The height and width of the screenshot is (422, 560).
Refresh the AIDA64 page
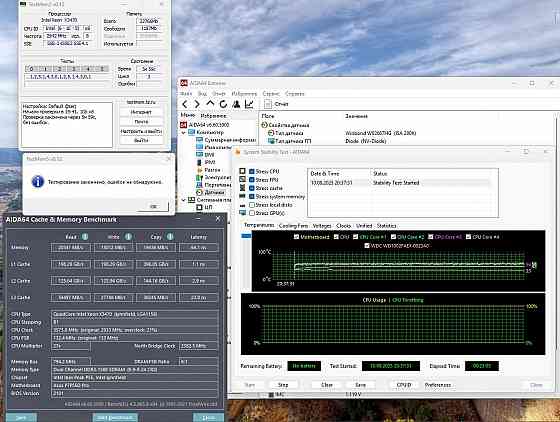tap(223, 104)
